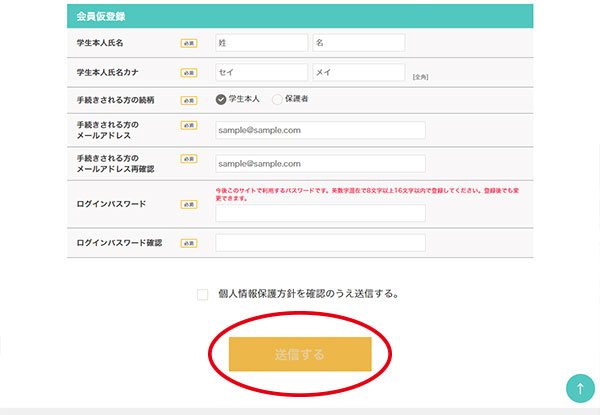The width and height of the screenshot is (600, 415).
Task: Click the 必須 badge beside メールアドレス再確認
Action: point(189,158)
